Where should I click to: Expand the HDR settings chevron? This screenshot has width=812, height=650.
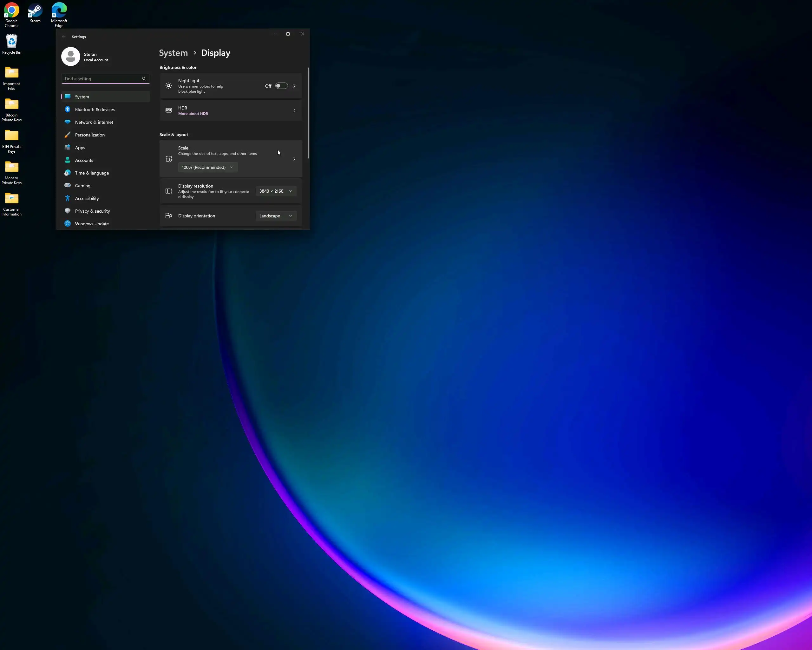point(294,110)
